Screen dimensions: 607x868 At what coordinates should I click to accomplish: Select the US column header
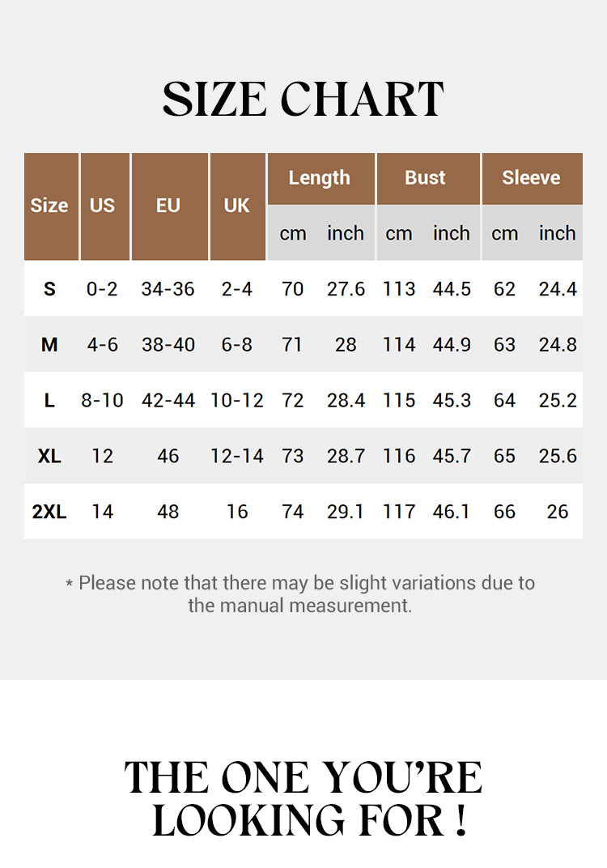click(x=103, y=206)
